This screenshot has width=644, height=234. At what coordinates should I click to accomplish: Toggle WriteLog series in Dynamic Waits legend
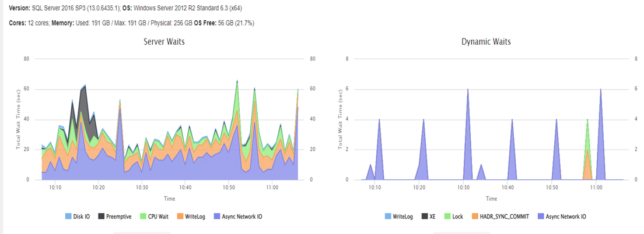click(x=400, y=217)
